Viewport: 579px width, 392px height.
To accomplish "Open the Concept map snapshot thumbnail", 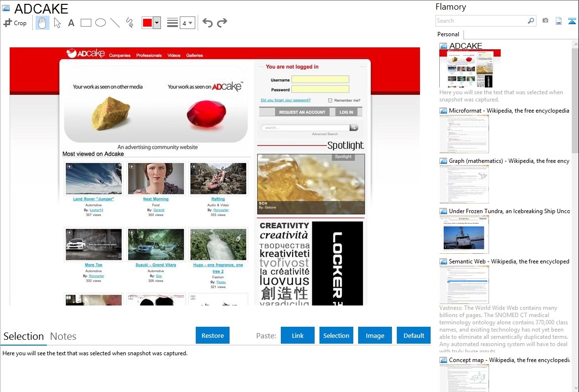I will click(464, 378).
